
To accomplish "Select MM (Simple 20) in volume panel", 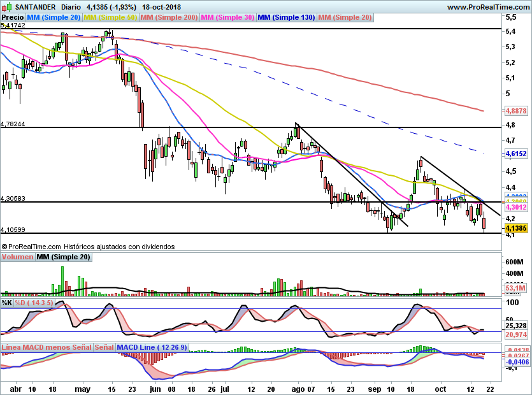I will click(x=64, y=257).
